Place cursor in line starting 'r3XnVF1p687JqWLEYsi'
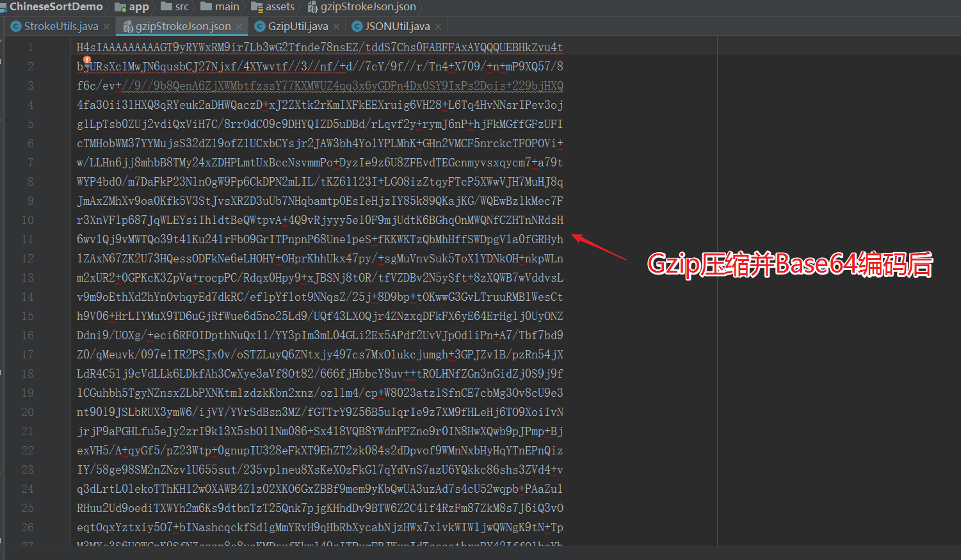The height and width of the screenshot is (560, 961). coord(320,220)
